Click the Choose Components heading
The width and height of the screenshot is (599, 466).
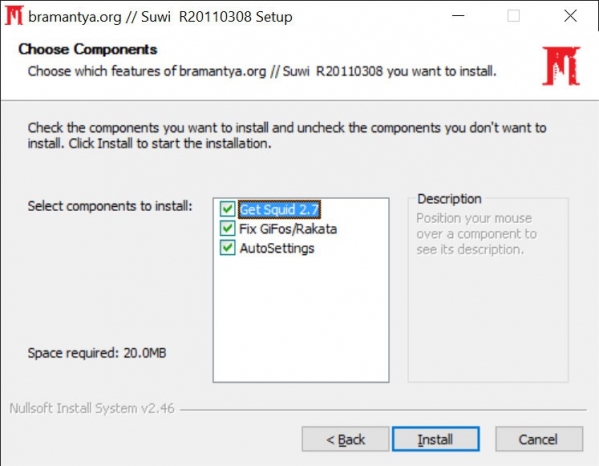click(x=88, y=49)
